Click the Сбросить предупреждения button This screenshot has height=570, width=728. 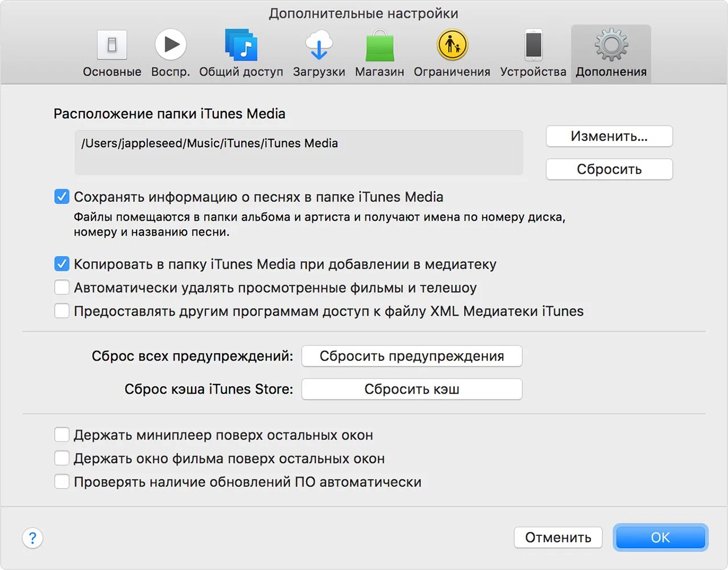click(412, 356)
